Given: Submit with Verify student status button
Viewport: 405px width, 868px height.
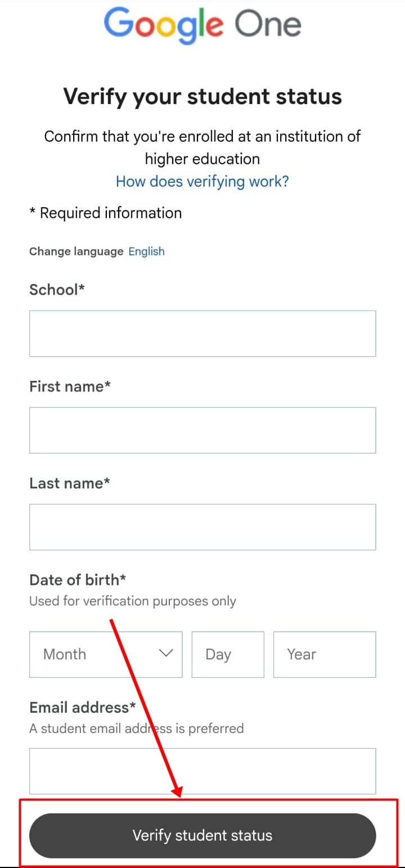Looking at the screenshot, I should pyautogui.click(x=202, y=835).
